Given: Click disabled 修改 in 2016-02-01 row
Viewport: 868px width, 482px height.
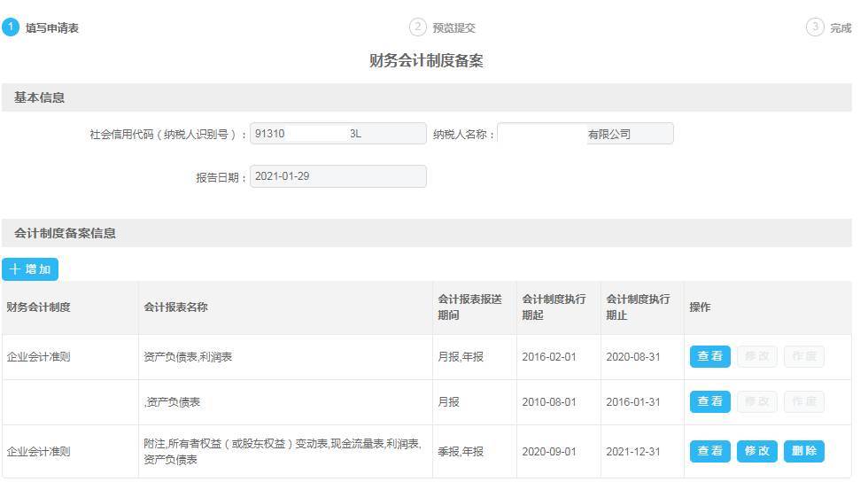Looking at the screenshot, I should click(757, 356).
